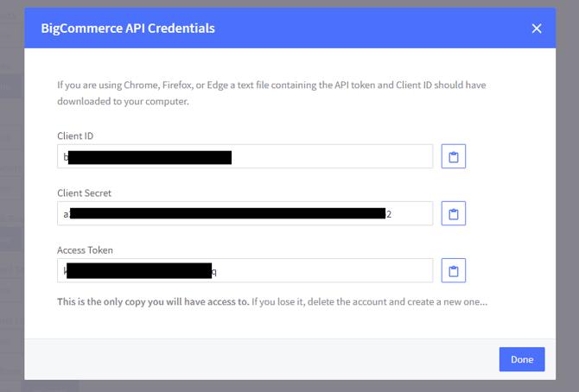Click the redacted Access Token value
Screen dimensions: 579x392
click(138, 270)
